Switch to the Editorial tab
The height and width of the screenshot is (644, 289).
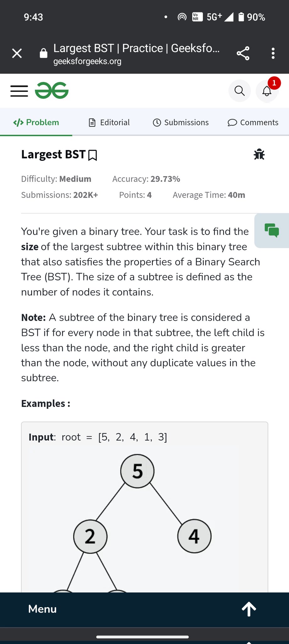tap(109, 122)
